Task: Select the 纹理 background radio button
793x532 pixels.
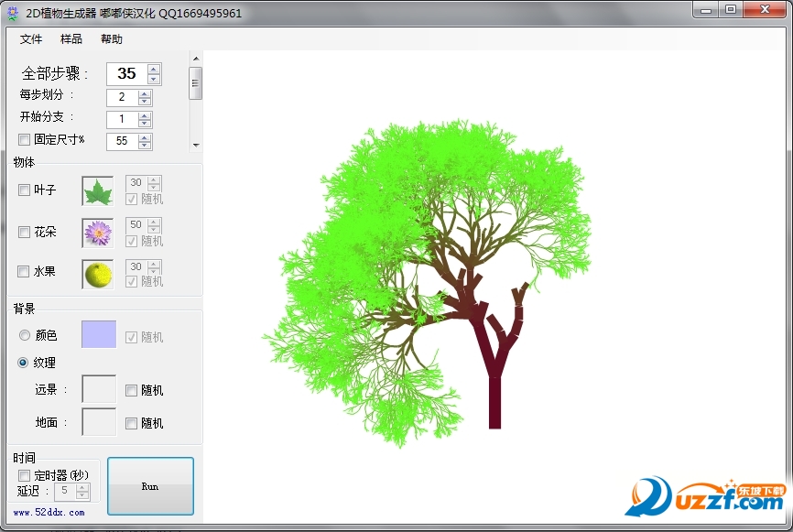Action: point(23,363)
